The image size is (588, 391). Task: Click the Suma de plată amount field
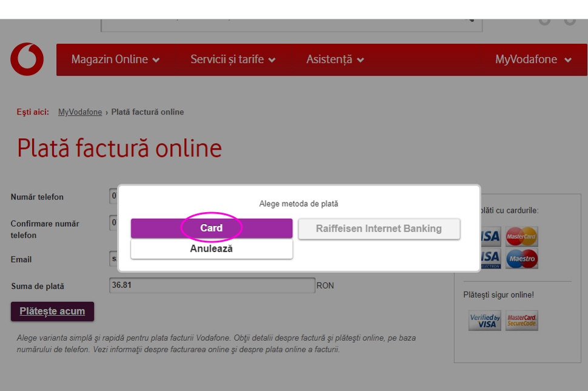(212, 286)
